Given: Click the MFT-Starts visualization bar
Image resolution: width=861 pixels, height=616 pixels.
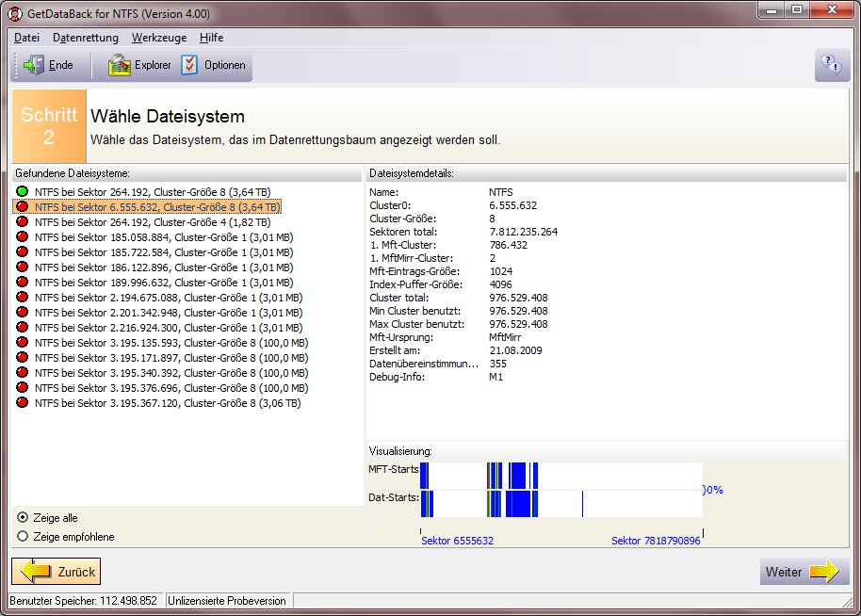Looking at the screenshot, I should (561, 476).
